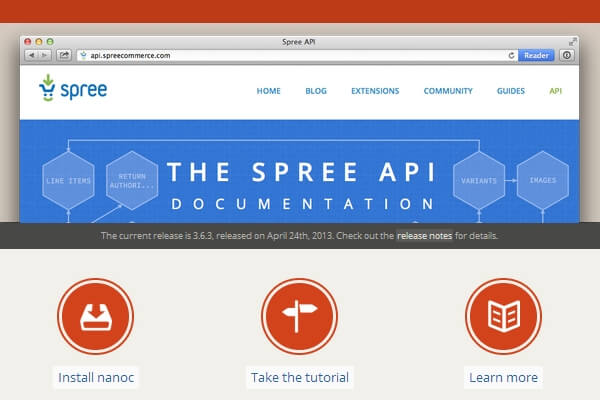This screenshot has height=400, width=600.
Task: Close the browser window with red button
Action: 28,42
